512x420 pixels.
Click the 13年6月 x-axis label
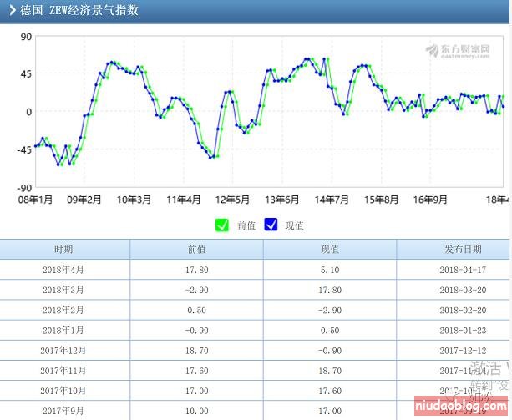[282, 200]
